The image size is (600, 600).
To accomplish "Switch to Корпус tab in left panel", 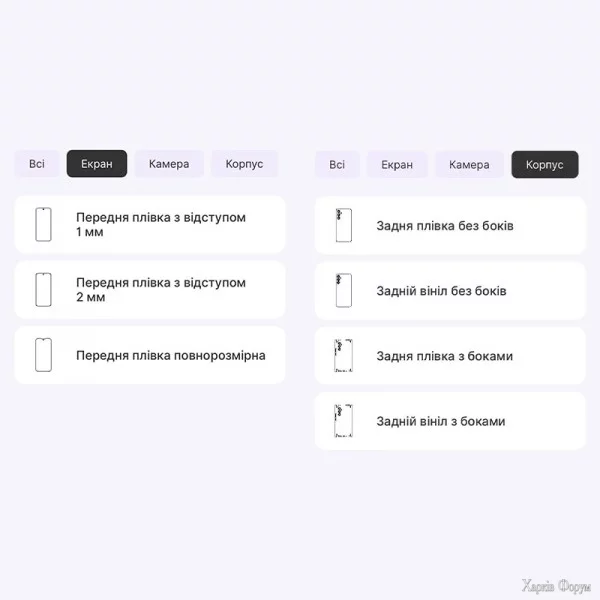I will pyautogui.click(x=244, y=164).
